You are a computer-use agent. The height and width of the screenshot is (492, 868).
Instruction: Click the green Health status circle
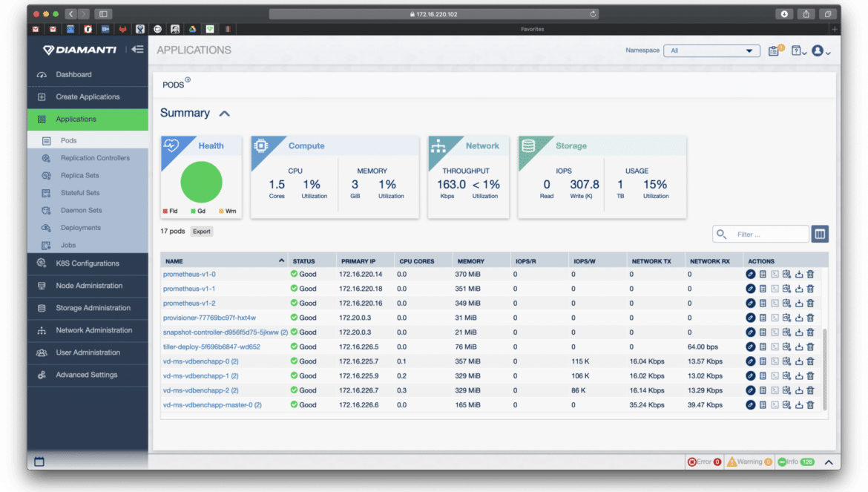(x=202, y=182)
